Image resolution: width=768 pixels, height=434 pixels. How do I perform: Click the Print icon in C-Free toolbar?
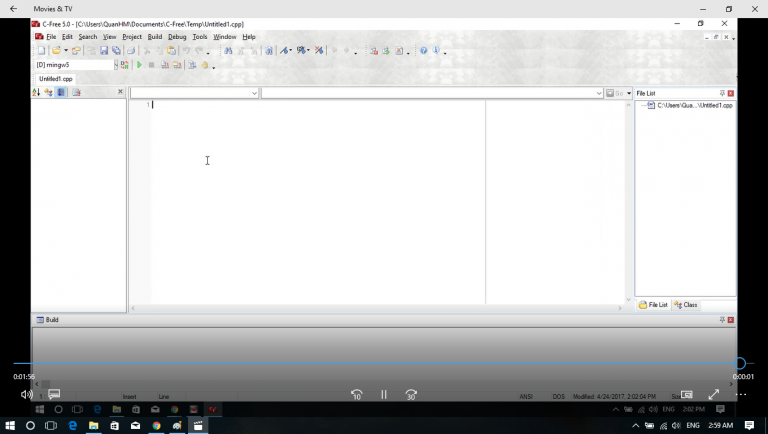pyautogui.click(x=131, y=50)
